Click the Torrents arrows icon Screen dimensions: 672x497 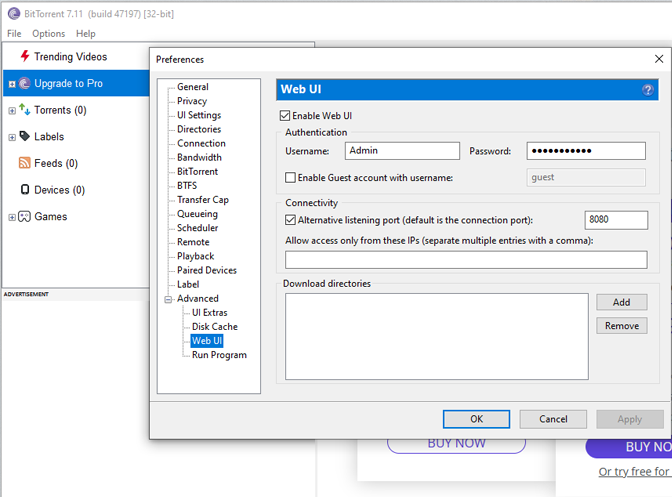click(25, 110)
